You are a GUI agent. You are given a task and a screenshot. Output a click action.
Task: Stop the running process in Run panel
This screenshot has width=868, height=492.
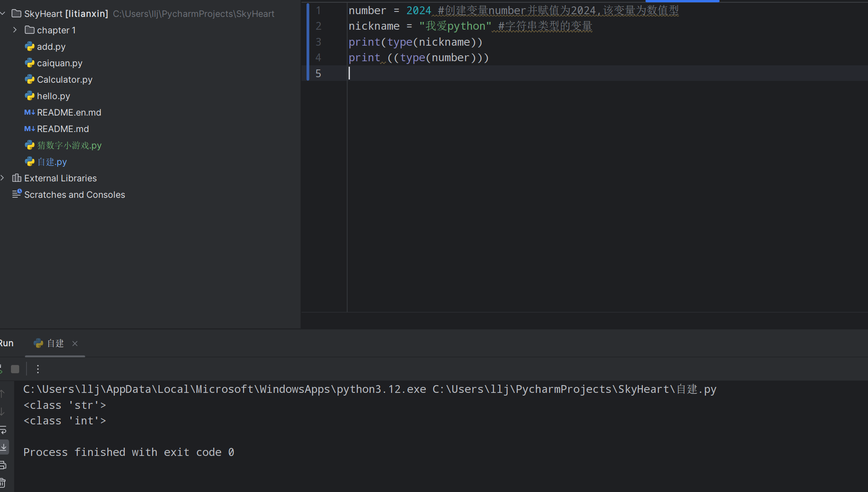tap(15, 369)
